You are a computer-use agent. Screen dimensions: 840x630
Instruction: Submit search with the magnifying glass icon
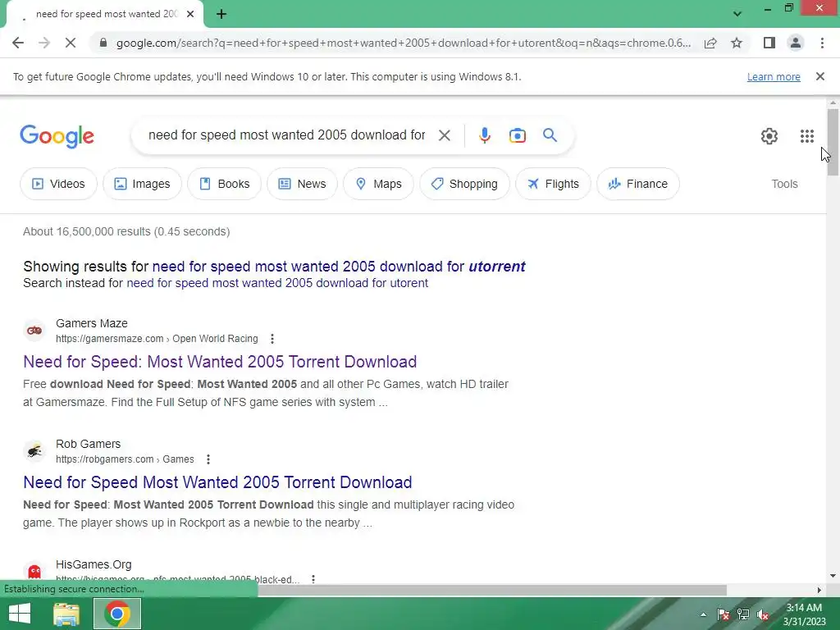point(550,135)
